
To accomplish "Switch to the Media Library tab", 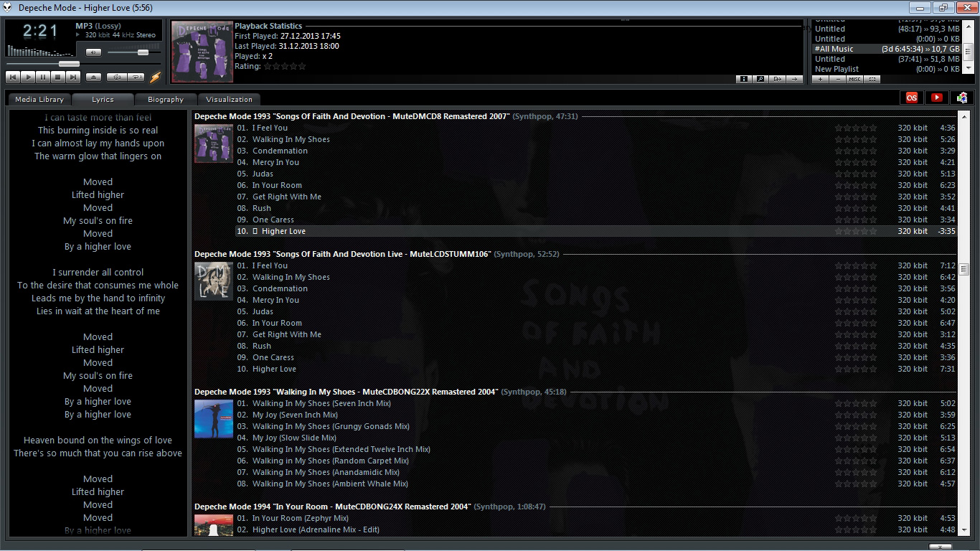I will [39, 99].
